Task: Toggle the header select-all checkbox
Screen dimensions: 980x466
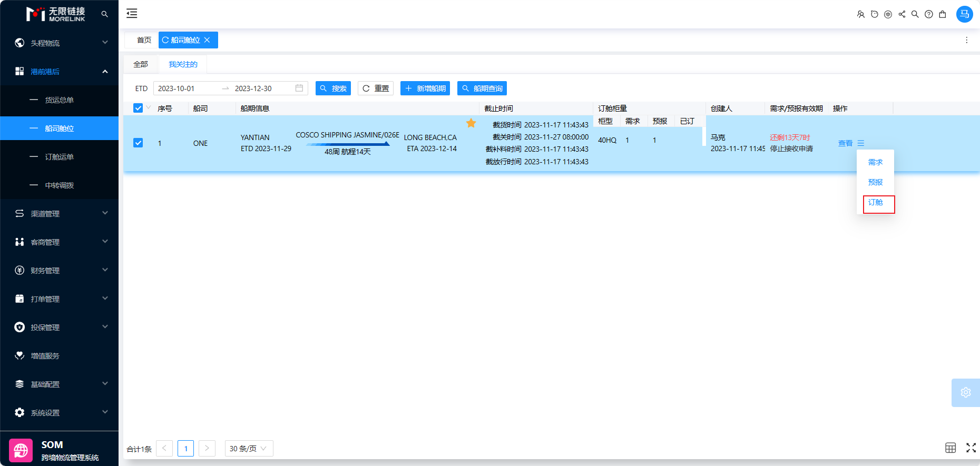Action: [x=138, y=108]
